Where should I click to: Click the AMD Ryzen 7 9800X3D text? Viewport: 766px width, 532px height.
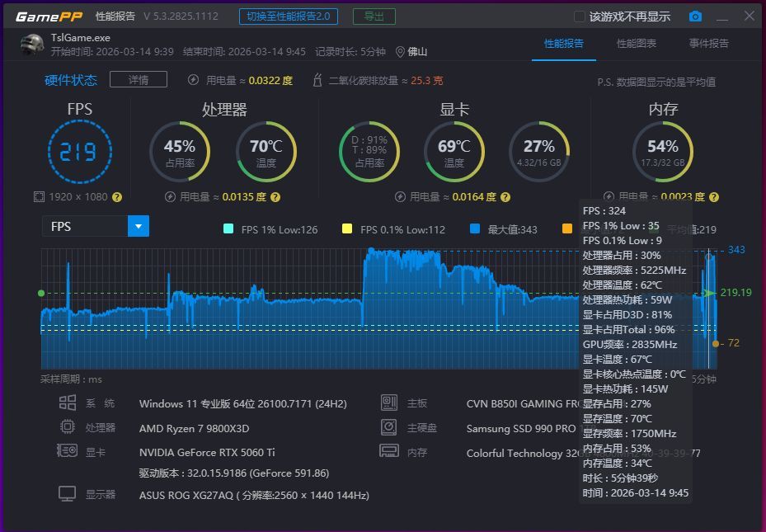pos(194,428)
